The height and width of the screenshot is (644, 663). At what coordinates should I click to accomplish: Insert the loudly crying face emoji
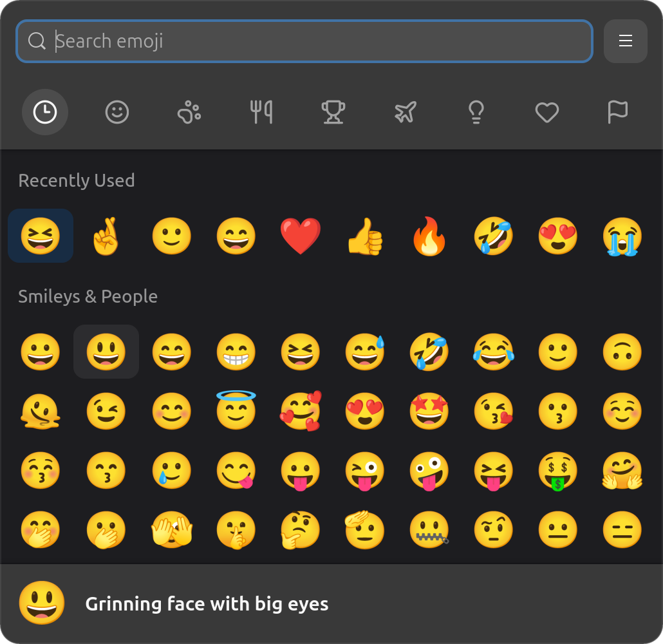pyautogui.click(x=622, y=236)
